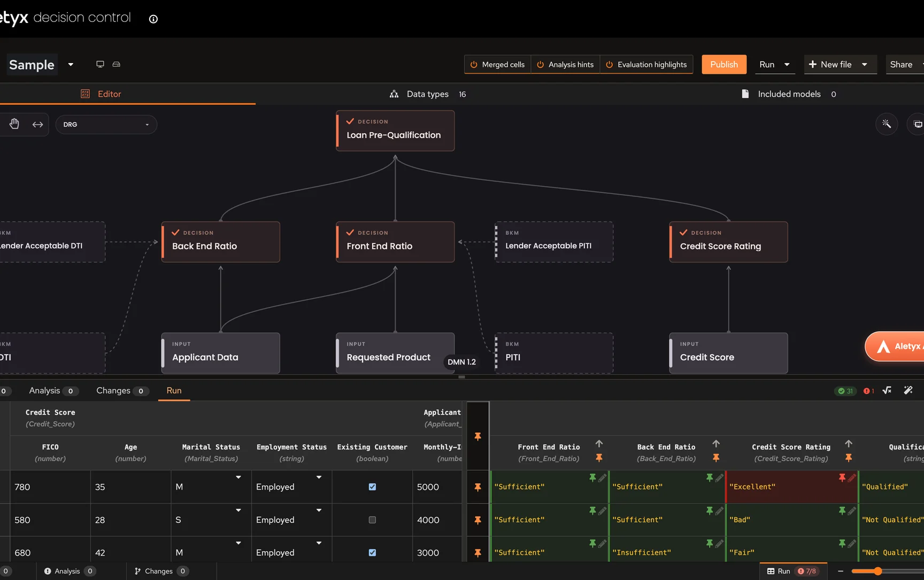Click Analysis in the bottom status bar
The height and width of the screenshot is (580, 924).
tap(69, 571)
